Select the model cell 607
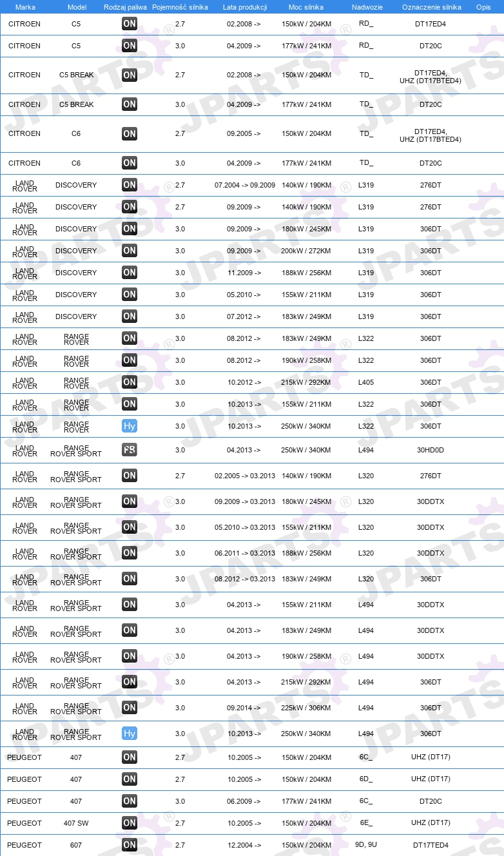 pyautogui.click(x=76, y=846)
